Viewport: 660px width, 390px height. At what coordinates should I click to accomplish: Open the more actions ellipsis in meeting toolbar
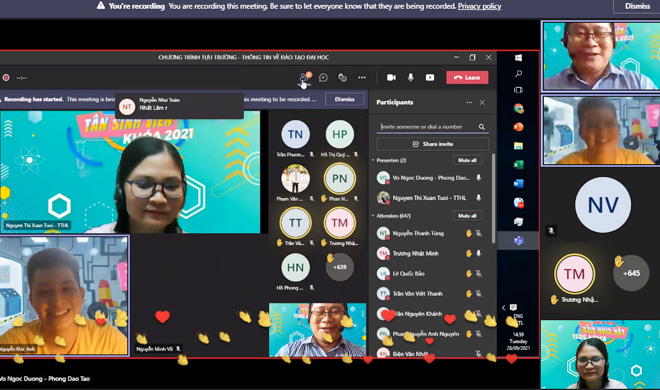click(x=362, y=77)
